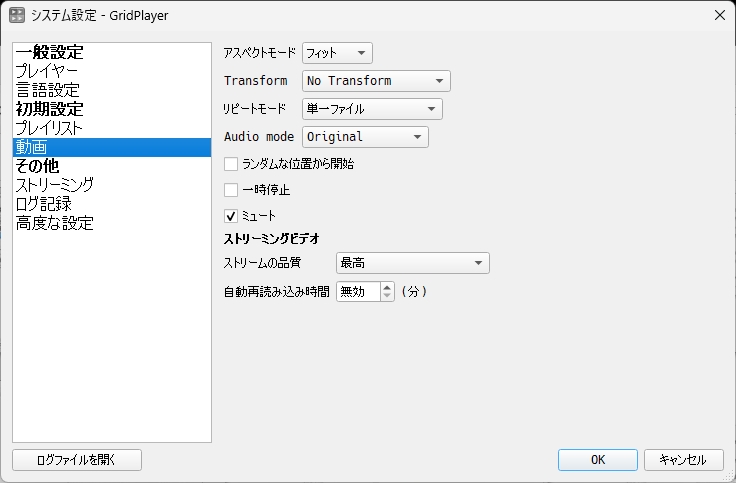Open the Audio mode dropdown
Screen dimensions: 736x483
click(365, 137)
